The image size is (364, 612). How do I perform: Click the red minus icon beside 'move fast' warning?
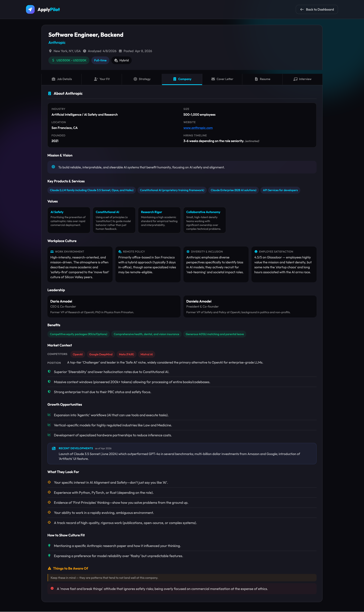[x=52, y=588]
